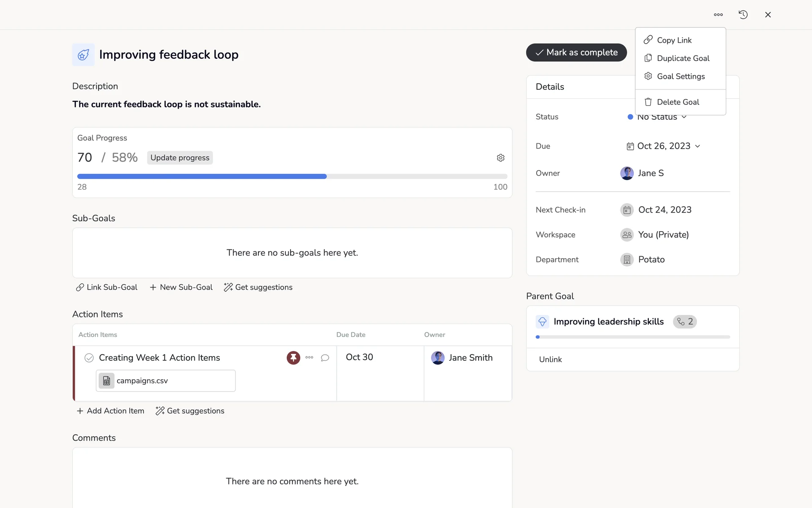Click the red pin icon on action item
This screenshot has width=812, height=508.
pyautogui.click(x=293, y=358)
